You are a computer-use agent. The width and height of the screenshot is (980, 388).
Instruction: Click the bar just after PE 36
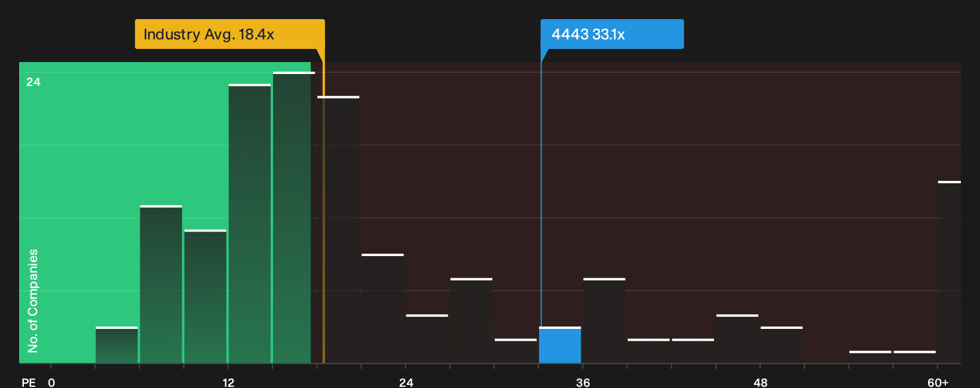(x=604, y=321)
